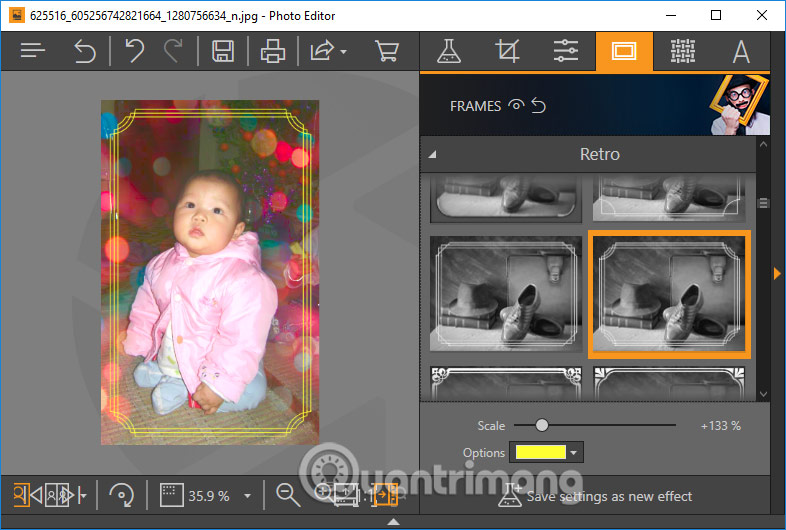Click the revert to original arrow icon
The height and width of the screenshot is (530, 786).
[x=85, y=51]
